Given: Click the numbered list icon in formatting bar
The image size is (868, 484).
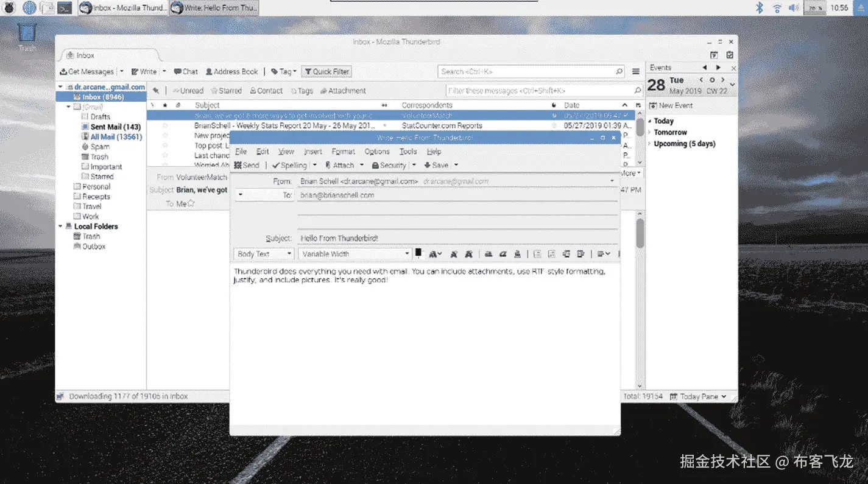Looking at the screenshot, I should [x=551, y=254].
